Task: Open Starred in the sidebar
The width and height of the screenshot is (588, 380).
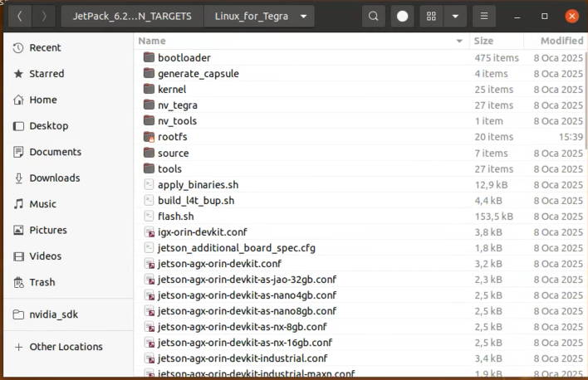Action: tap(68, 74)
